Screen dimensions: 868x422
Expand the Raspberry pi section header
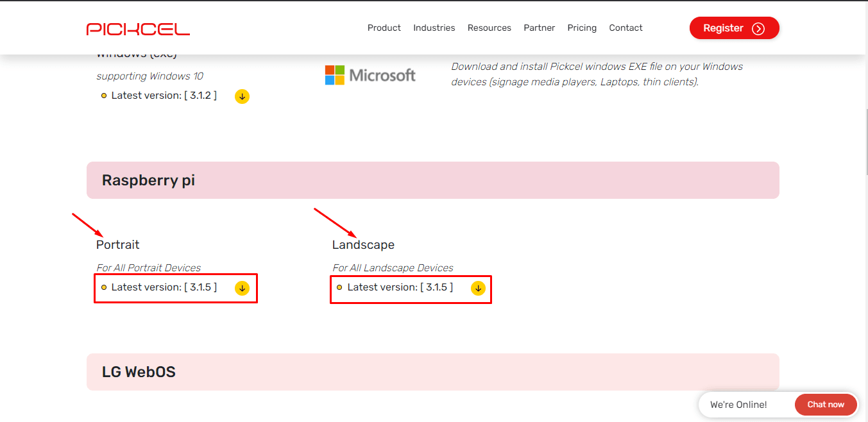433,180
